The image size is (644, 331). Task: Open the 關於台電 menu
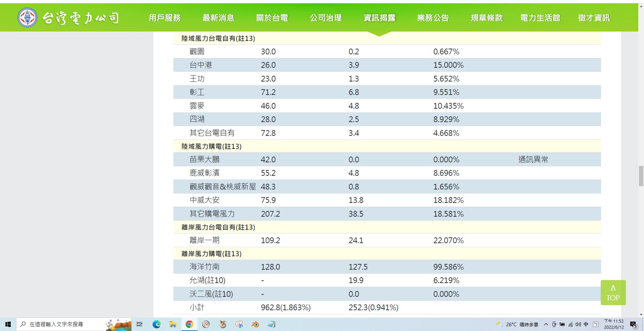[272, 18]
